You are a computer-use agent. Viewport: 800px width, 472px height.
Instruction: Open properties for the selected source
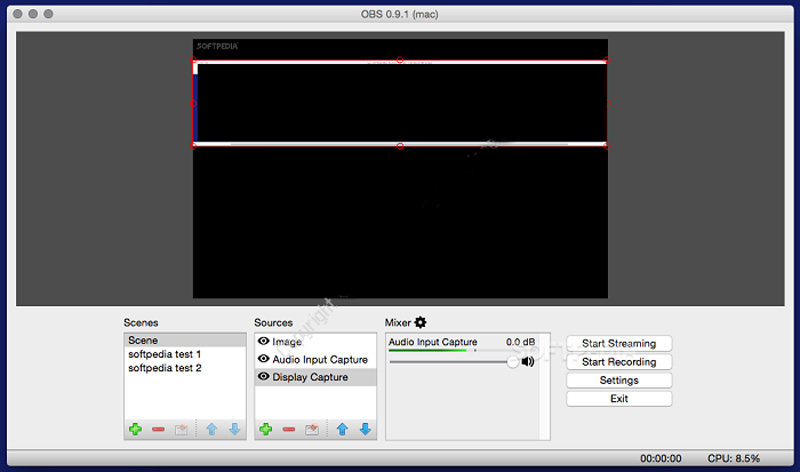click(312, 429)
